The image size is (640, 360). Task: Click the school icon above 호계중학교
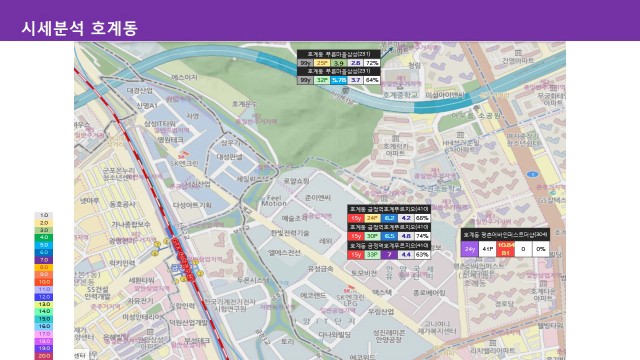pos(400,86)
